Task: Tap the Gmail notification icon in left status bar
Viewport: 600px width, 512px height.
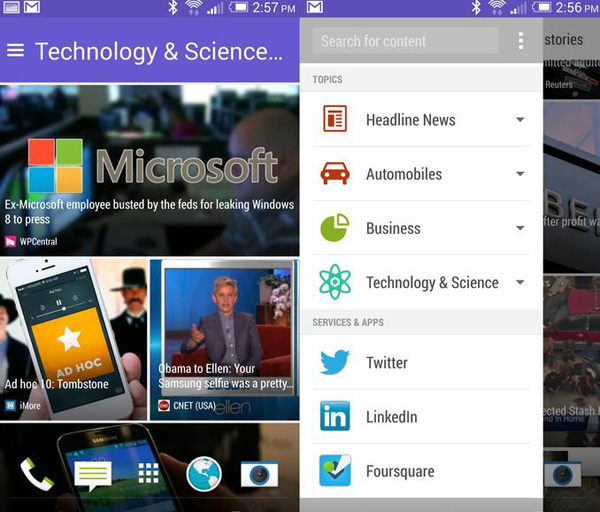Action: 32,7
